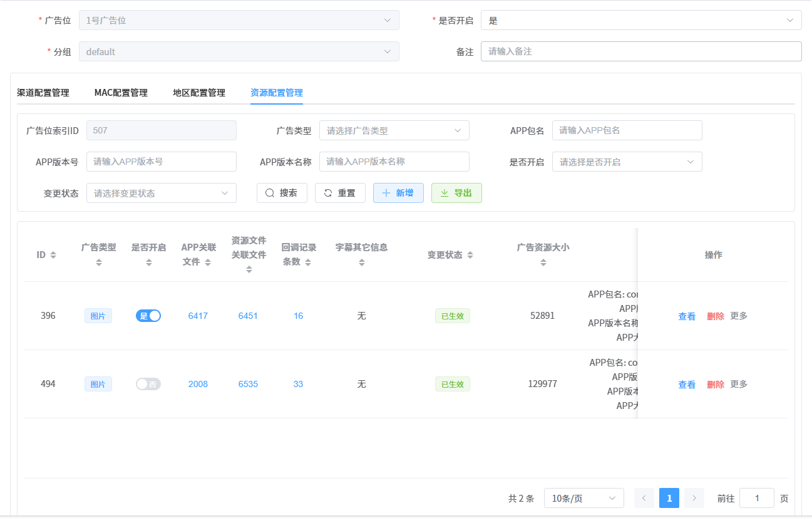Viewport: 812px width, 518px height.
Task: Click the next page arrow in pagination
Action: tap(694, 498)
